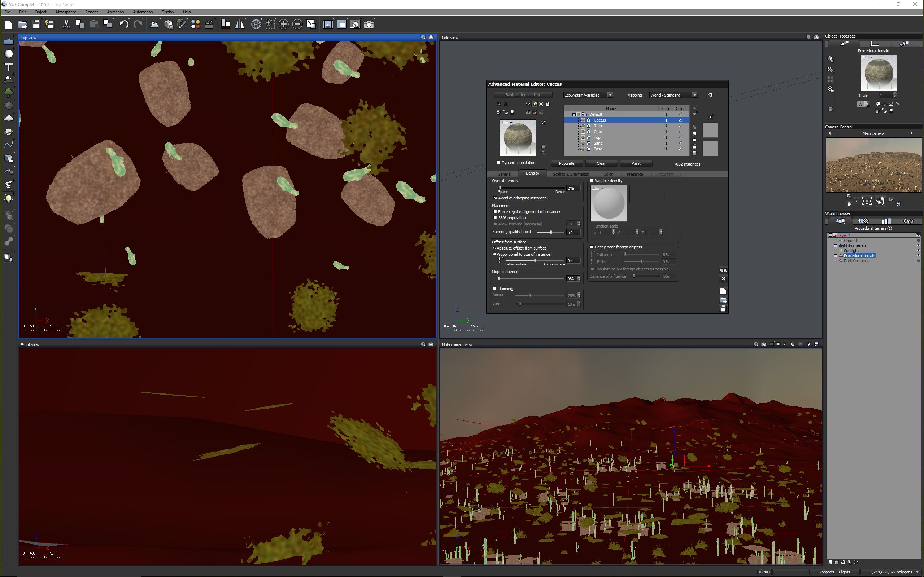This screenshot has width=924, height=577.
Task: Open the EcoSystem/Particles material type dropdown
Action: 610,95
